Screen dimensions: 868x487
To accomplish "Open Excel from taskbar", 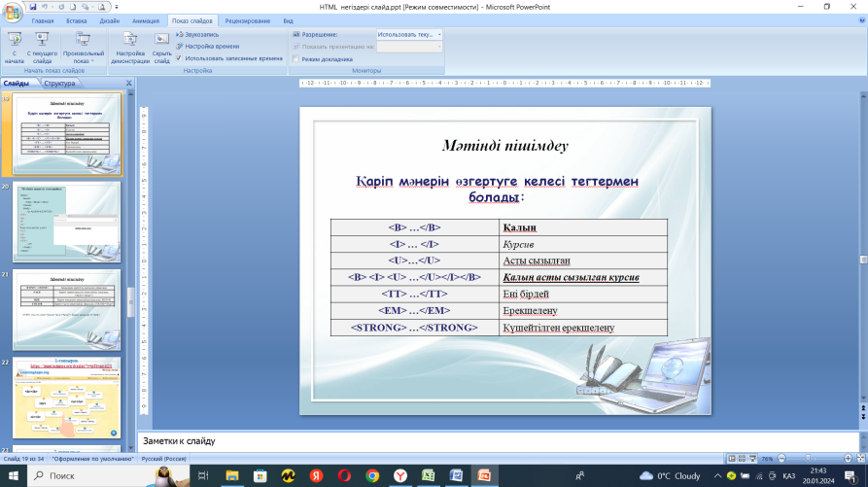I will pyautogui.click(x=428, y=476).
